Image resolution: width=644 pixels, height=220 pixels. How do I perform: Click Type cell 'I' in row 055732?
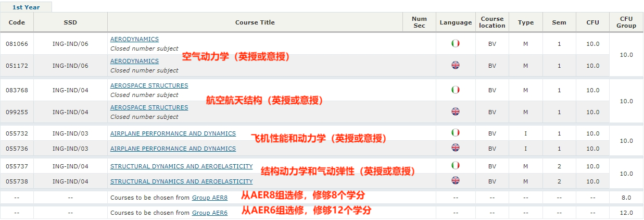click(x=526, y=133)
